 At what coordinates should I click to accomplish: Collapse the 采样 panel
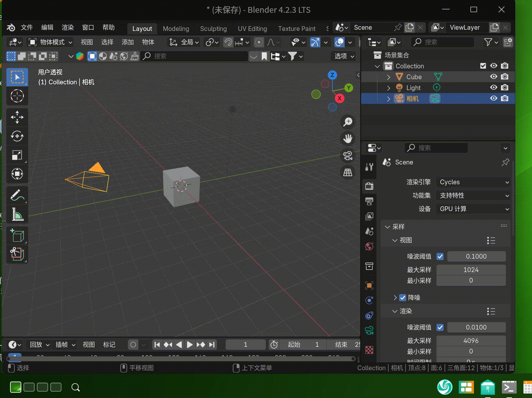388,227
